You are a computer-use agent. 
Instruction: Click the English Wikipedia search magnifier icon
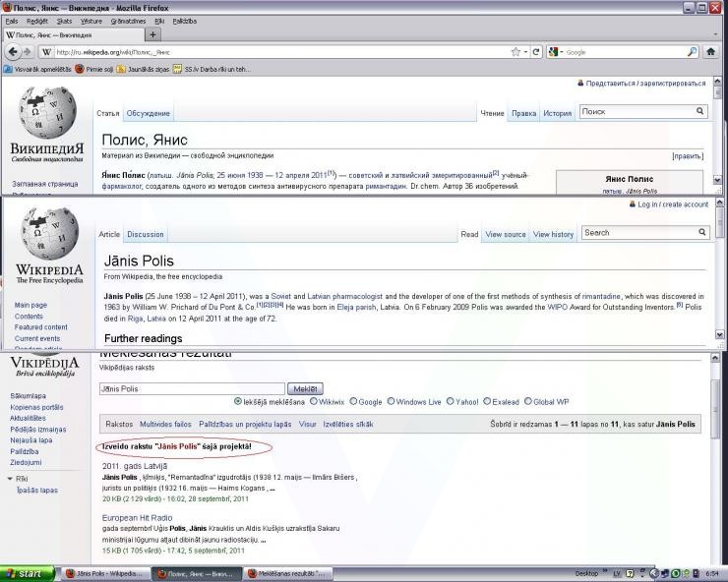(x=702, y=233)
